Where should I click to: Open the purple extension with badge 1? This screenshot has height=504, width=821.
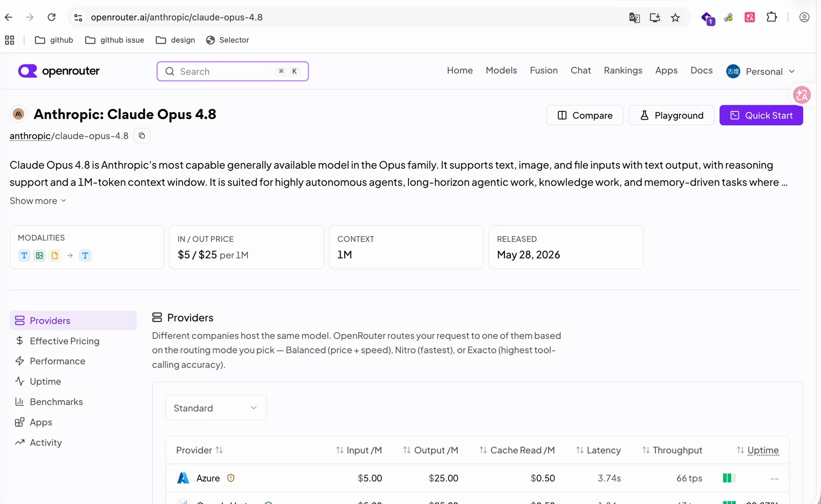pyautogui.click(x=708, y=18)
